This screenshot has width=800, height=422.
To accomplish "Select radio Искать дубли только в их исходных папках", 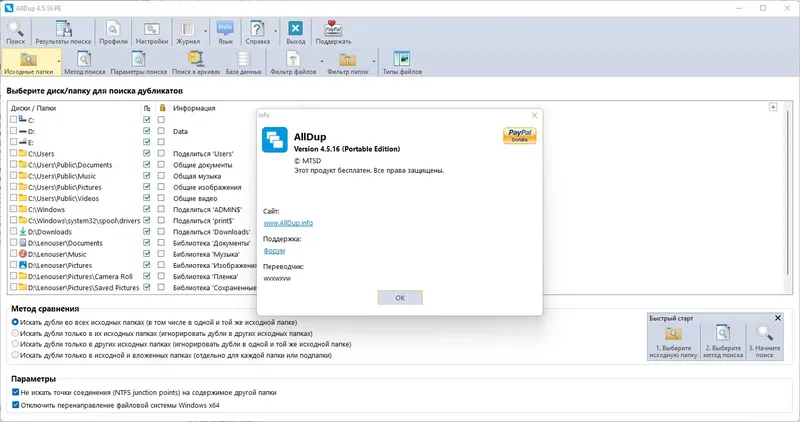I will coord(15,333).
